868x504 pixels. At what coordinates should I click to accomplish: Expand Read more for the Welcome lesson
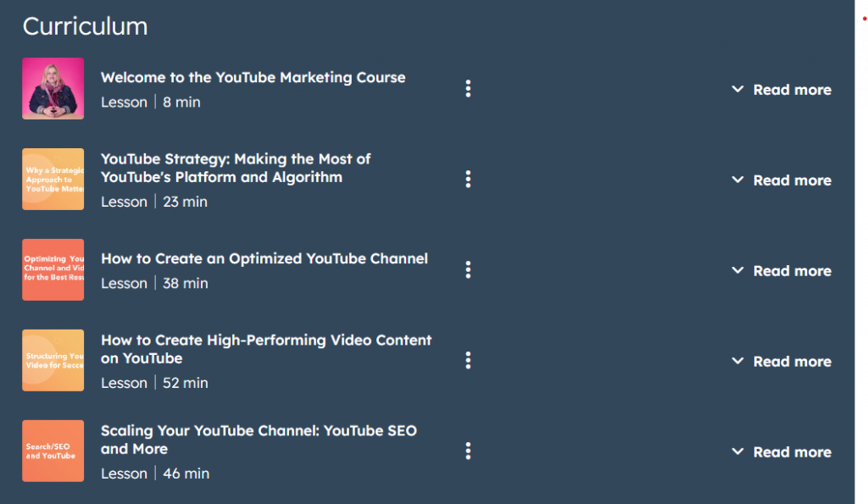click(792, 89)
